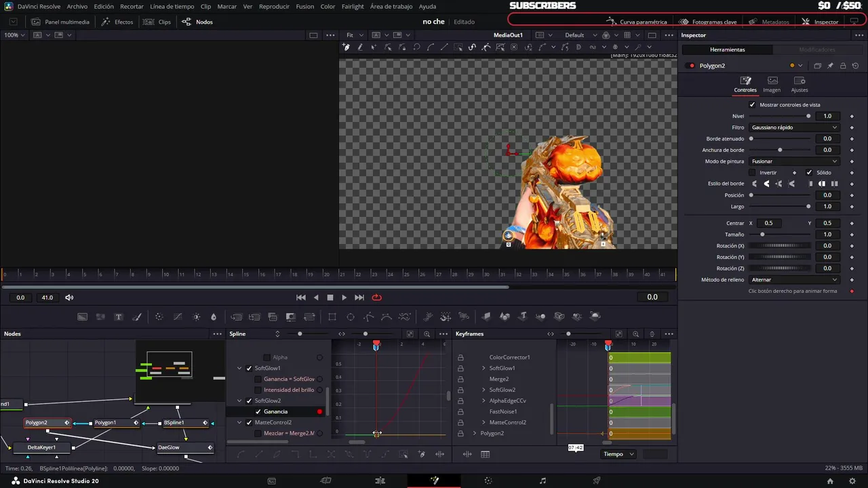Add the Blur droplet tool
The width and height of the screenshot is (868, 488).
click(214, 317)
